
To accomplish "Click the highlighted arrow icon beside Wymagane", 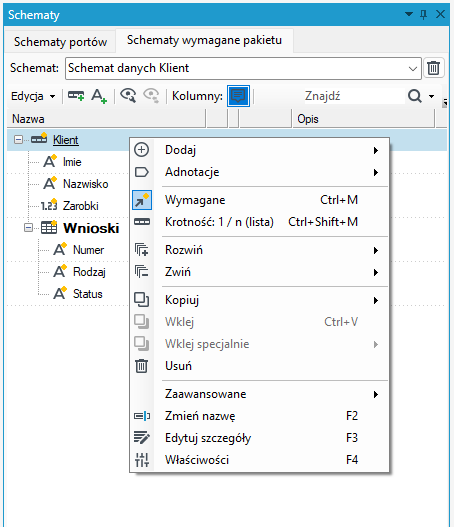I will (x=142, y=200).
